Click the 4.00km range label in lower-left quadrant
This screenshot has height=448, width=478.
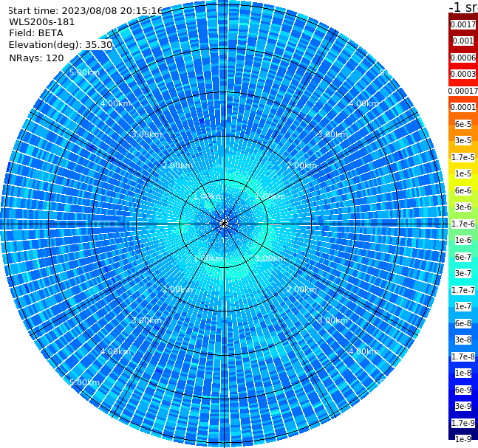pos(115,351)
